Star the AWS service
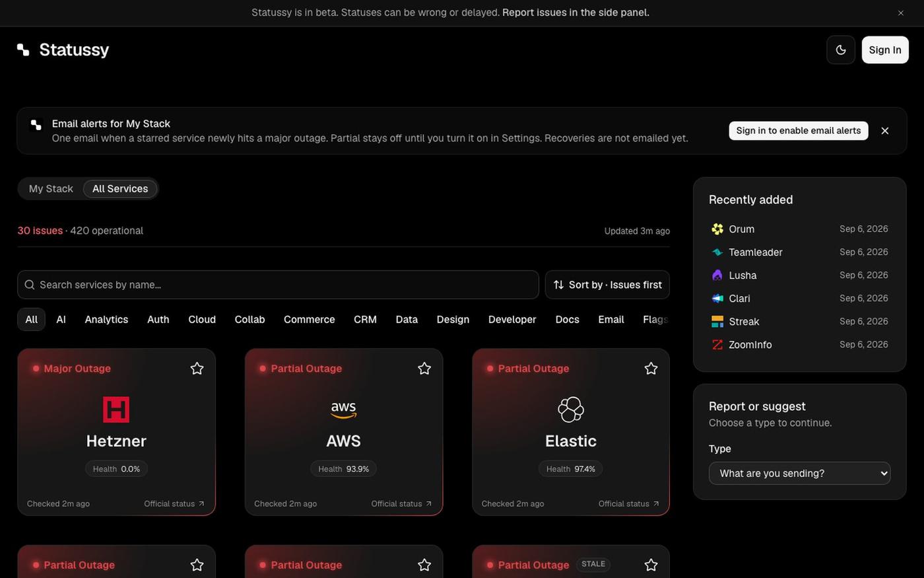Screen dimensions: 924x578 [424, 369]
